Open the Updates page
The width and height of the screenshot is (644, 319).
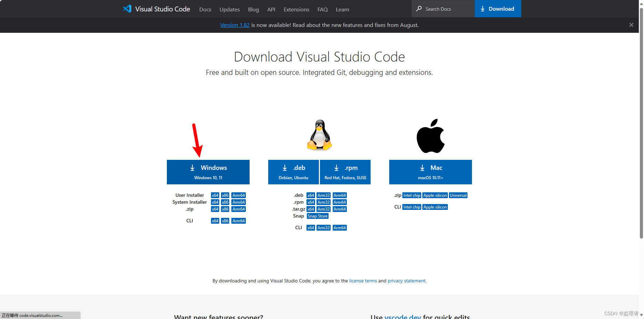[230, 9]
